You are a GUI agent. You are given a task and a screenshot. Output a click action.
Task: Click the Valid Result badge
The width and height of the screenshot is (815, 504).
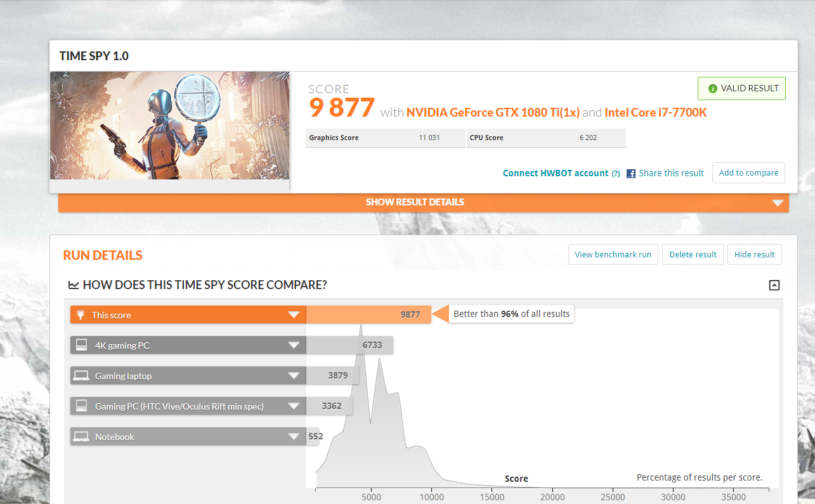pyautogui.click(x=741, y=89)
